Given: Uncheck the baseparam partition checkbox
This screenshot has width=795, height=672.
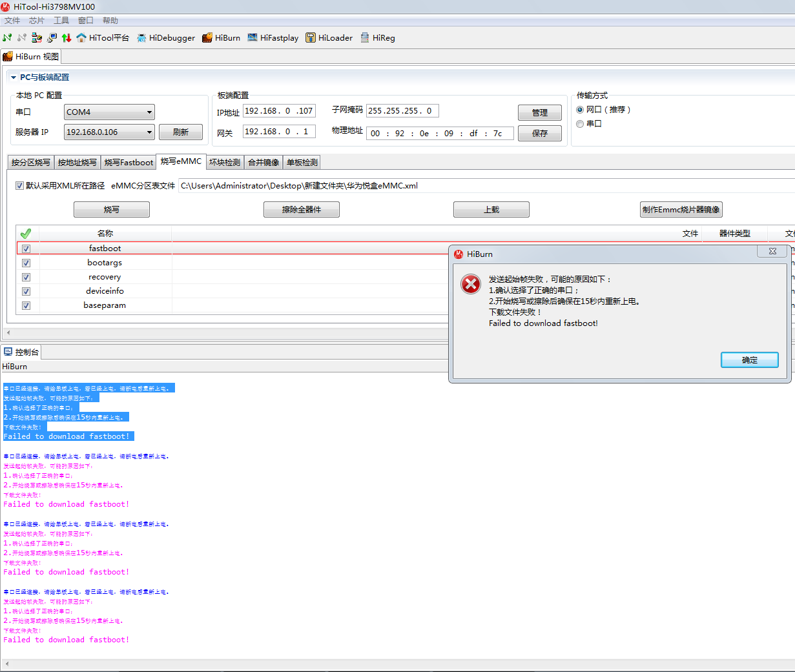Looking at the screenshot, I should (x=26, y=305).
